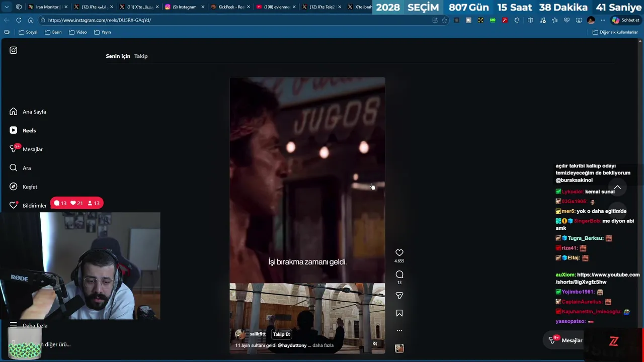The width and height of the screenshot is (644, 362).
Task: Open browser extensions puzzle icon
Action: click(517, 20)
